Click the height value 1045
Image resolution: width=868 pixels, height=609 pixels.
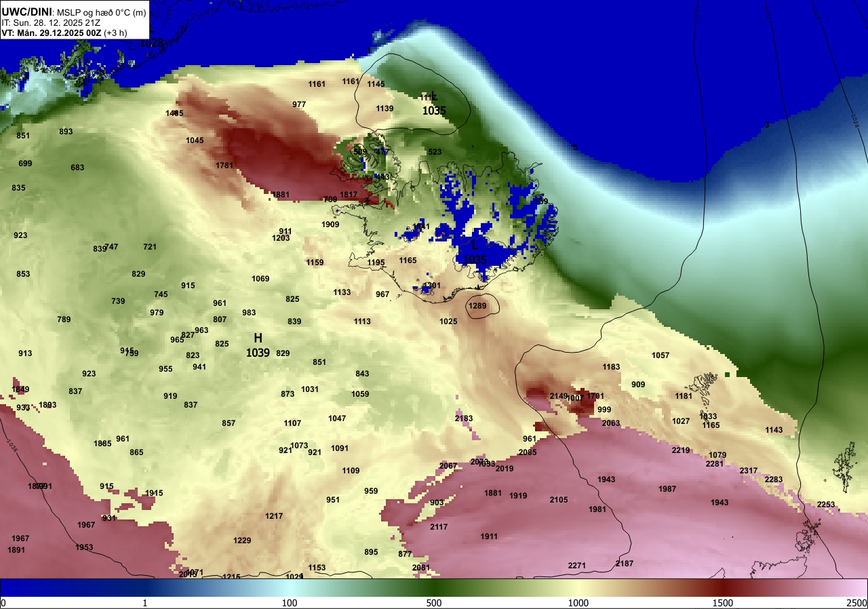coord(195,140)
